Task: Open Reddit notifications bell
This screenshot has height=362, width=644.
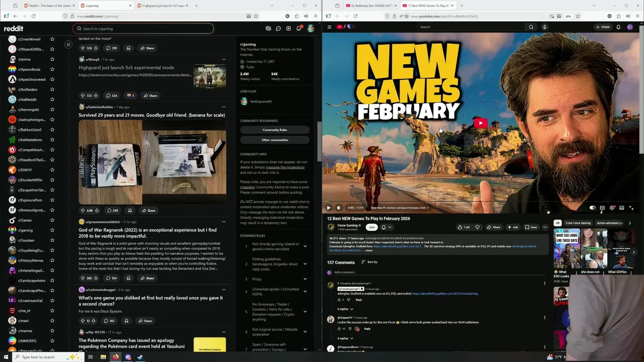Action: pyautogui.click(x=298, y=29)
